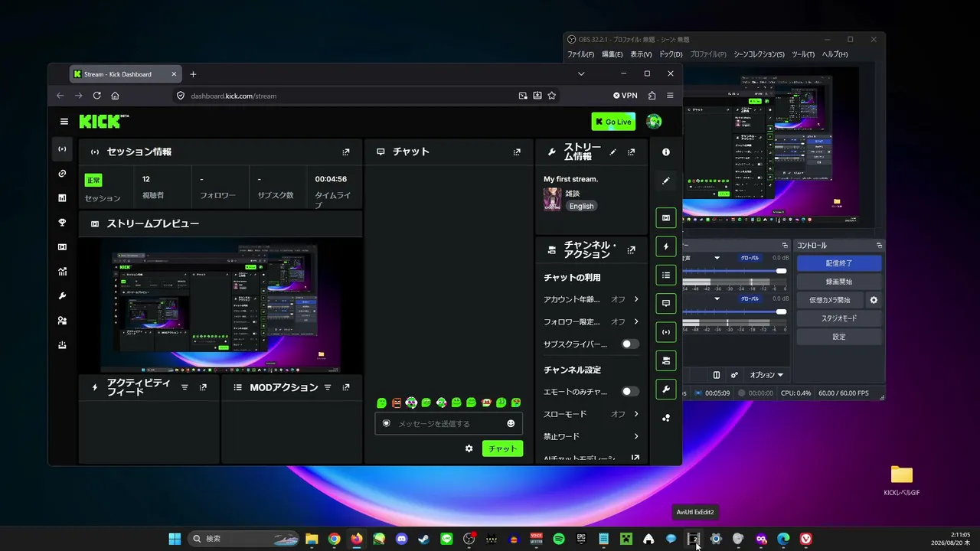
Task: Undock the OBS コントロール panel
Action: tap(879, 246)
